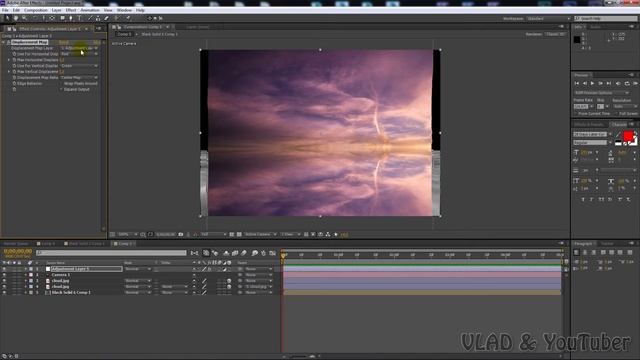Select the Selection arrow tool
The image size is (640, 360).
7,18
